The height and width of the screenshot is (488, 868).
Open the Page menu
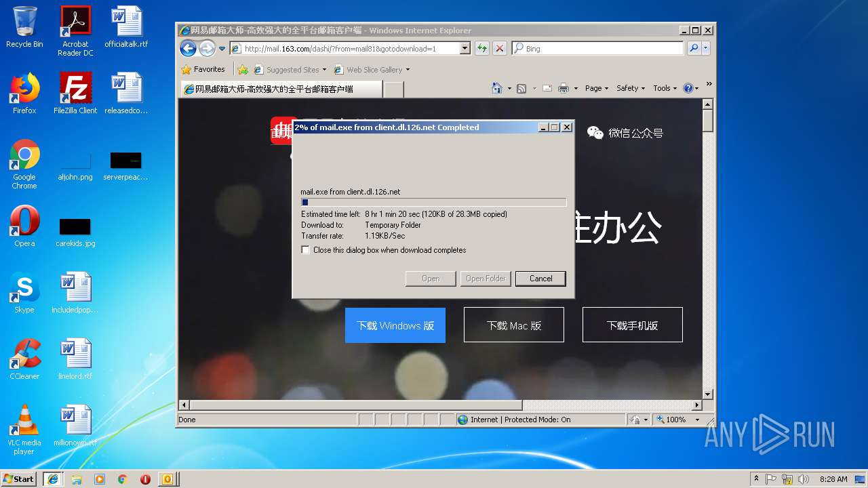[x=596, y=88]
